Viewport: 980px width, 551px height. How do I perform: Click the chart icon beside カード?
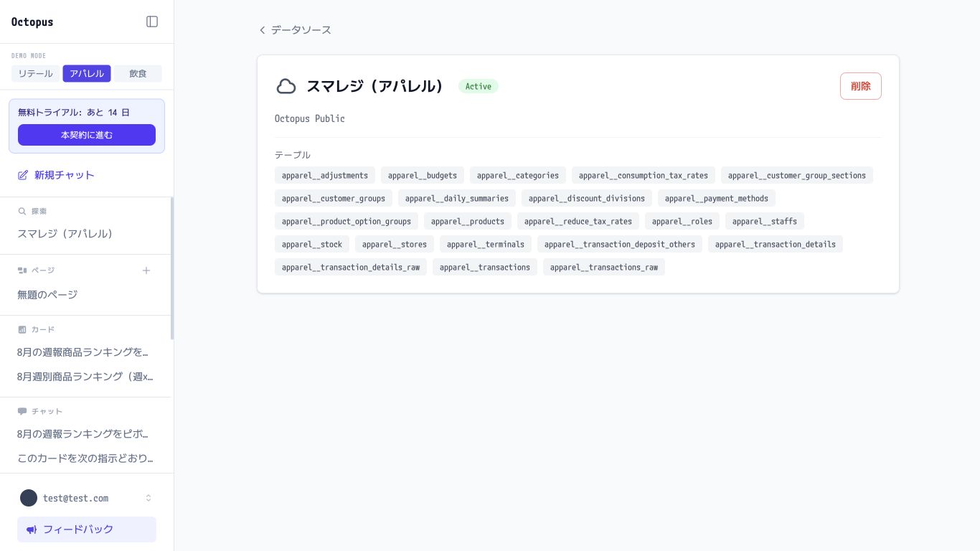[22, 329]
